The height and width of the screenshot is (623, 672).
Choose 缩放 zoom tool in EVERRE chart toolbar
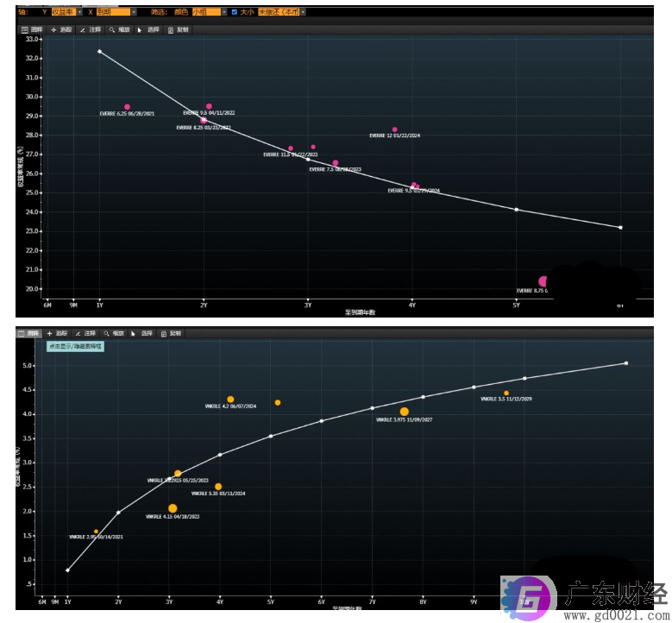click(x=120, y=29)
